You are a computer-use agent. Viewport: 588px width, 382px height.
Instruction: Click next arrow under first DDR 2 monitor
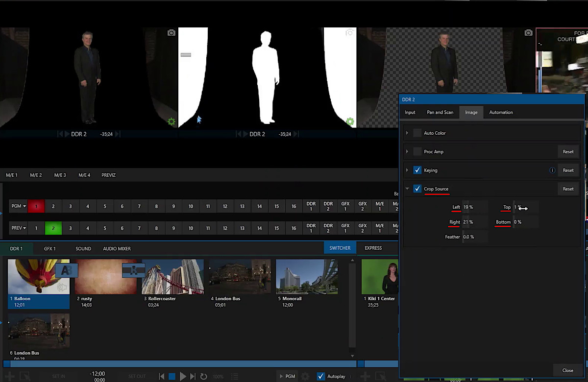pos(118,134)
